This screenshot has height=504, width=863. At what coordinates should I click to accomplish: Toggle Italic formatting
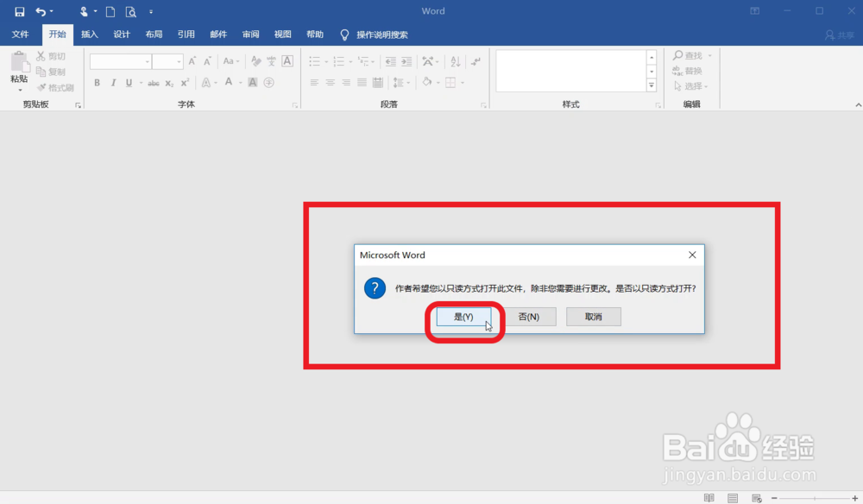click(x=113, y=83)
